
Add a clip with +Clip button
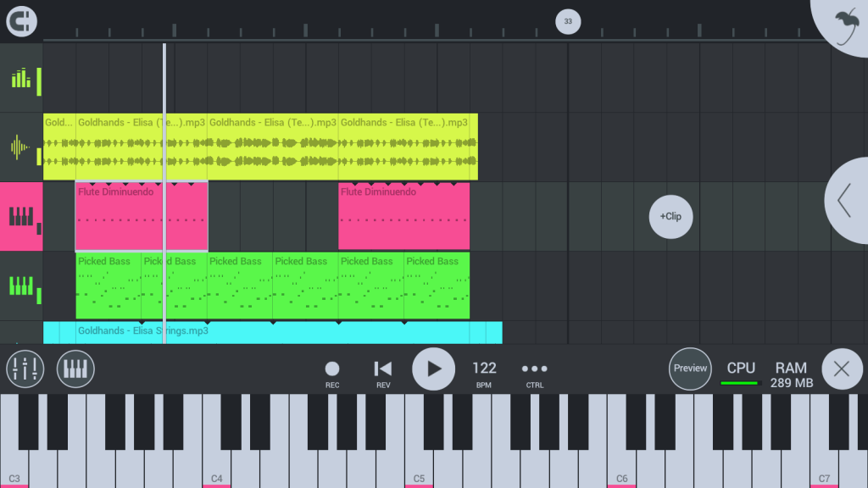tap(670, 216)
